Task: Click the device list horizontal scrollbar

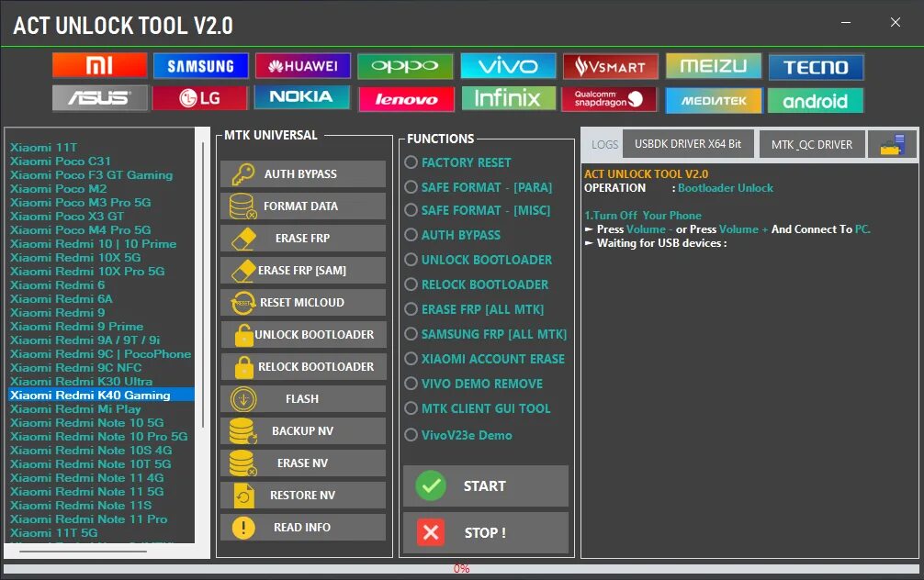Action: 83,552
